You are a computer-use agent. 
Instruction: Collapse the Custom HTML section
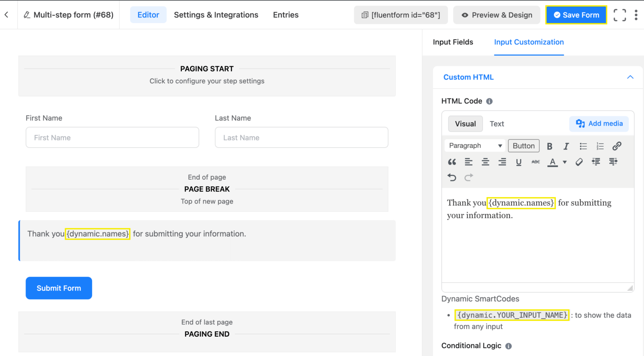[x=630, y=77]
